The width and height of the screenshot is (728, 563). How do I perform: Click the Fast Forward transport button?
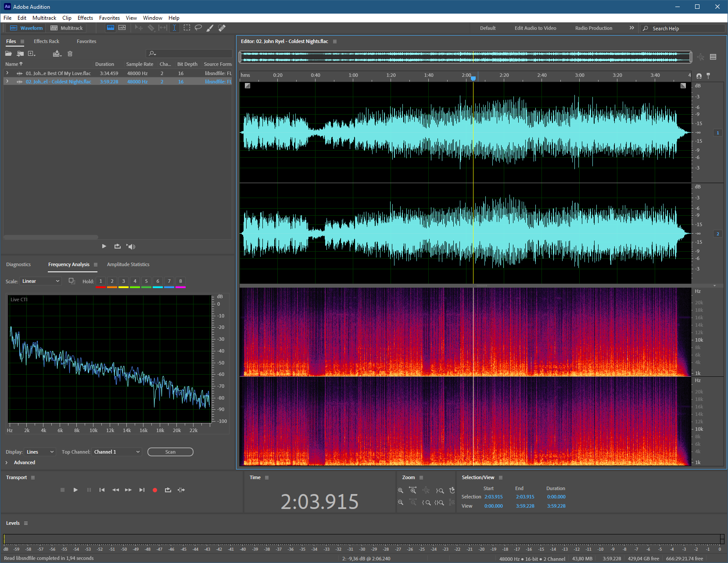coord(128,490)
